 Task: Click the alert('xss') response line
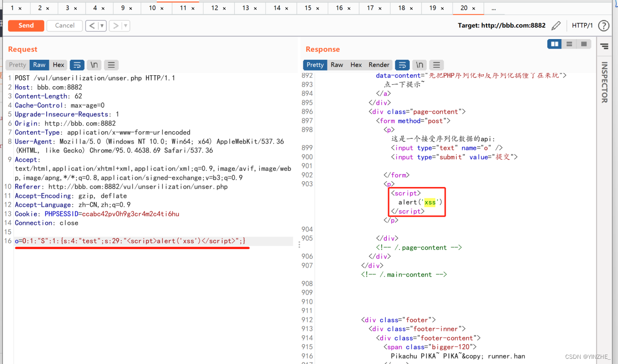click(420, 202)
